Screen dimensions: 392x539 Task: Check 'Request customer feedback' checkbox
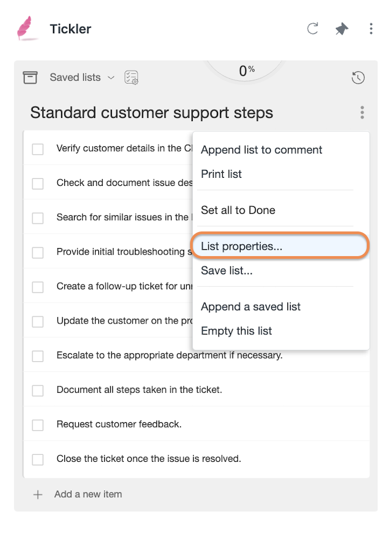point(38,425)
